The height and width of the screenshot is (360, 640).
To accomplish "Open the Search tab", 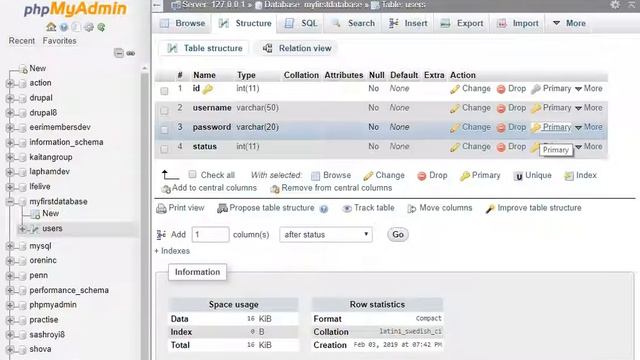I will coord(353,23).
